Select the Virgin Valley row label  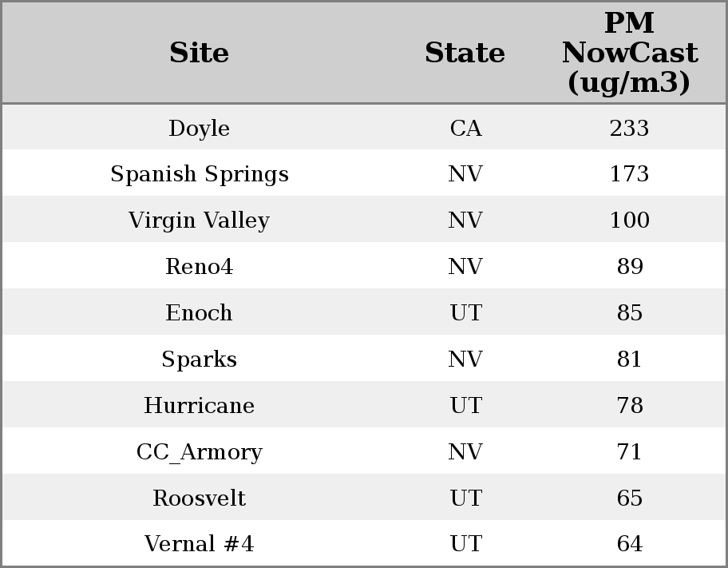pos(199,220)
